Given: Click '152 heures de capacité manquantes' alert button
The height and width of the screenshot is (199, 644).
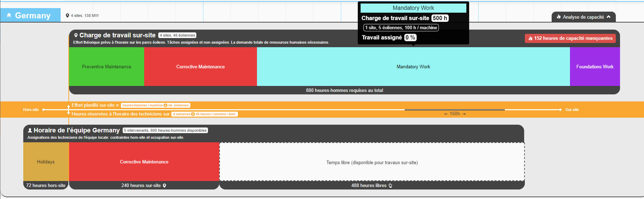Looking at the screenshot, I should pos(570,38).
